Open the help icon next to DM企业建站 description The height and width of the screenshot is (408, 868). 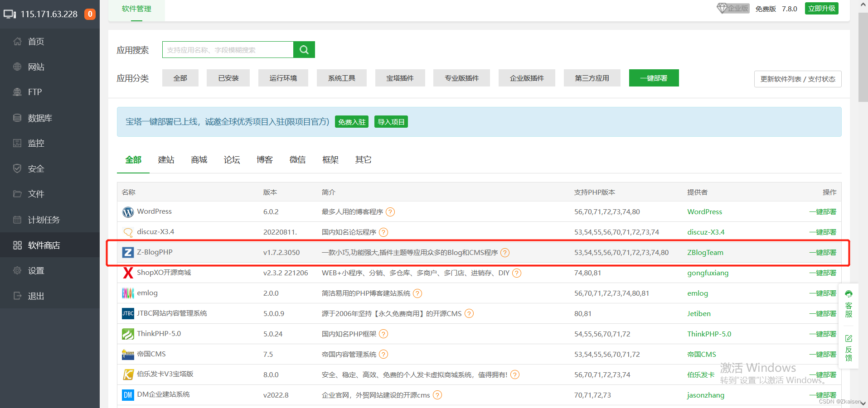[437, 395]
